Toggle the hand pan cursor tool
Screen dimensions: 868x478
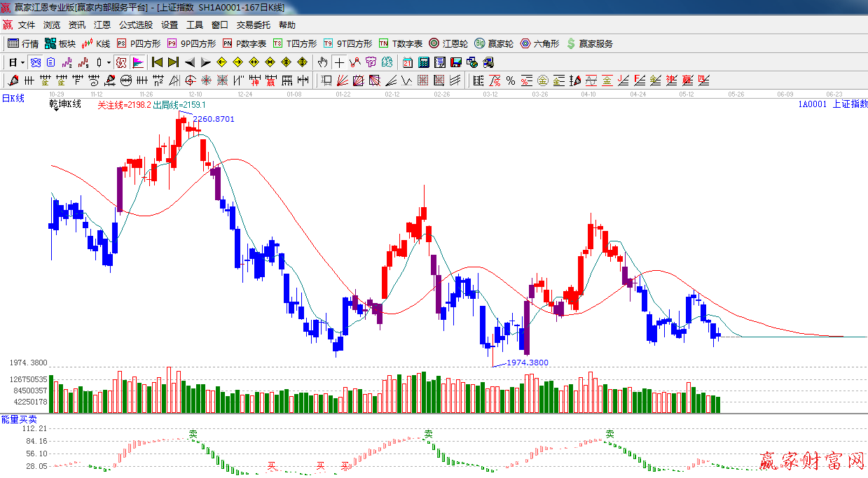point(322,62)
